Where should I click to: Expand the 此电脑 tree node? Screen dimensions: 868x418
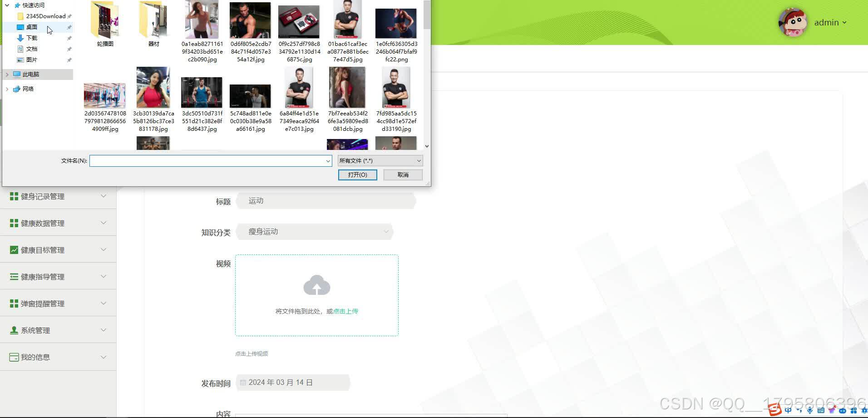[7, 74]
